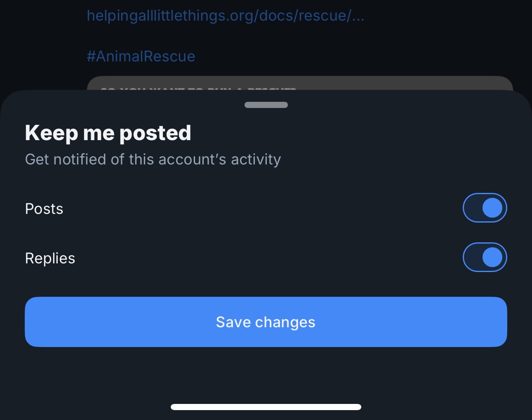532x420 pixels.
Task: Click the blue knob of the Posts switch
Action: 492,208
